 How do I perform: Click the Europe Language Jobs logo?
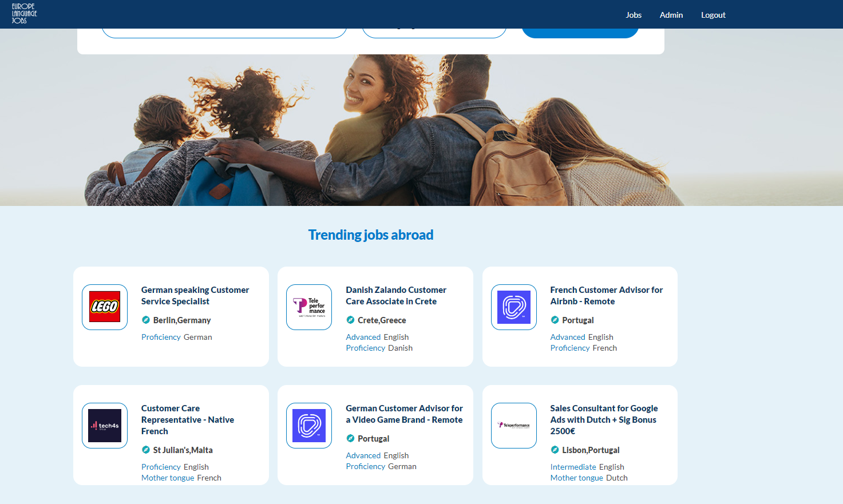(x=24, y=14)
